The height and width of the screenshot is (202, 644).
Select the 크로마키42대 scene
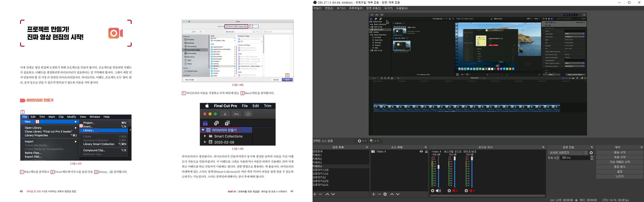pyautogui.click(x=341, y=181)
